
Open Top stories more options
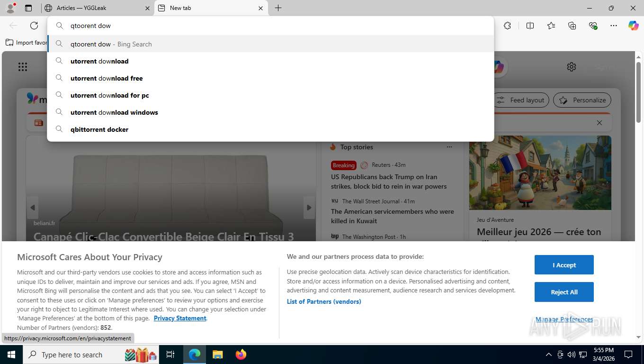click(x=449, y=147)
